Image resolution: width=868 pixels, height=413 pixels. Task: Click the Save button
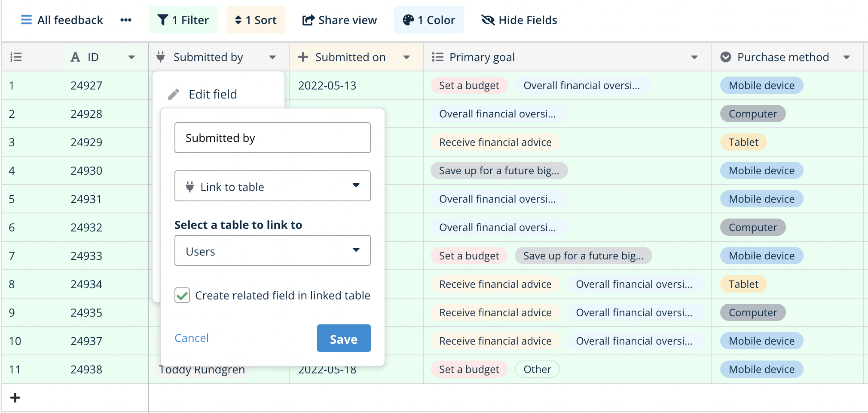tap(343, 339)
